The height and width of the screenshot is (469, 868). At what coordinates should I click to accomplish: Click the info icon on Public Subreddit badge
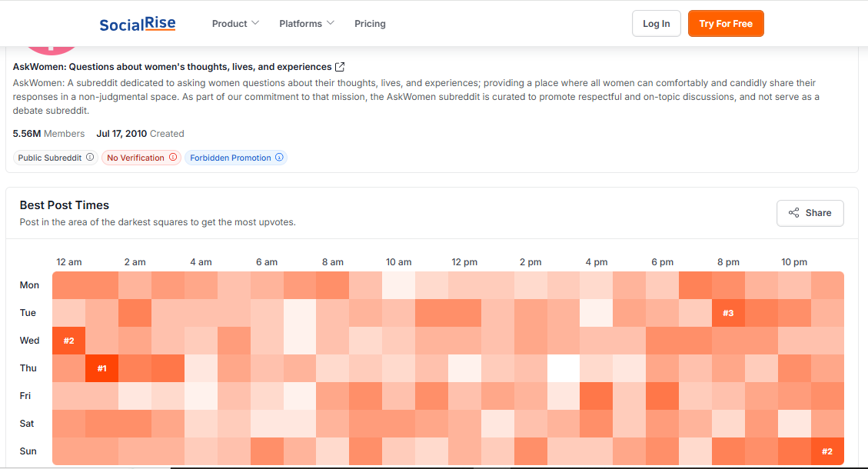coord(90,158)
